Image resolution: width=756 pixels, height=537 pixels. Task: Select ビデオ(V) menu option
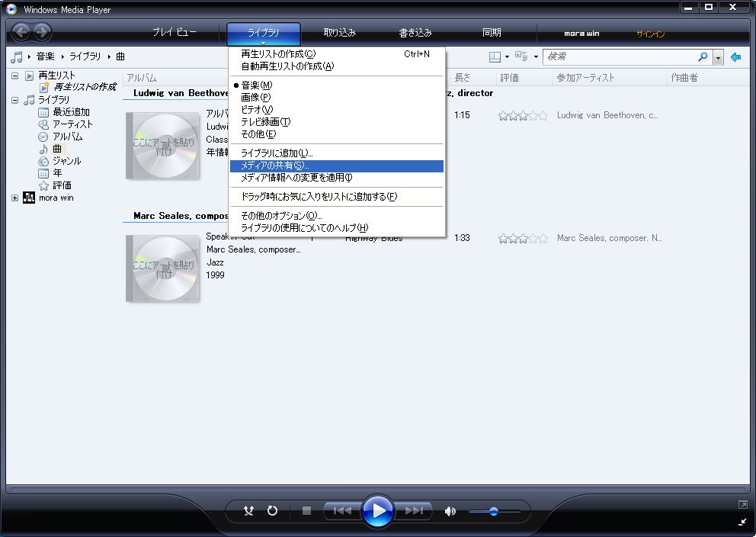point(337,110)
